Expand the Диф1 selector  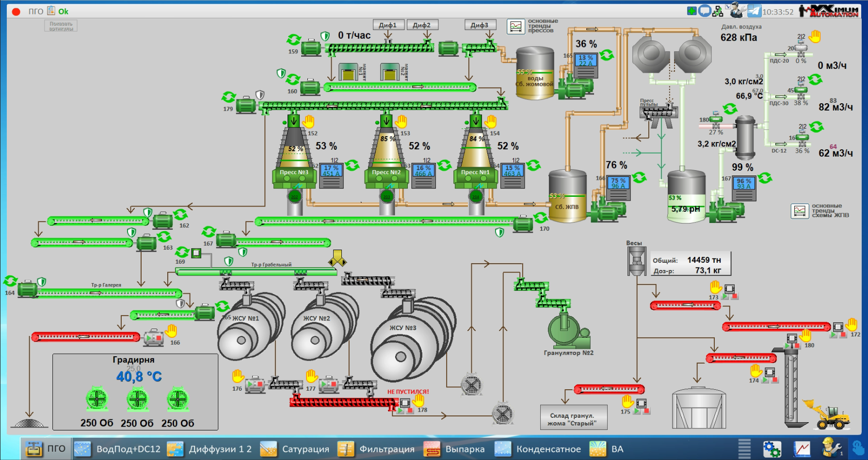(x=388, y=25)
